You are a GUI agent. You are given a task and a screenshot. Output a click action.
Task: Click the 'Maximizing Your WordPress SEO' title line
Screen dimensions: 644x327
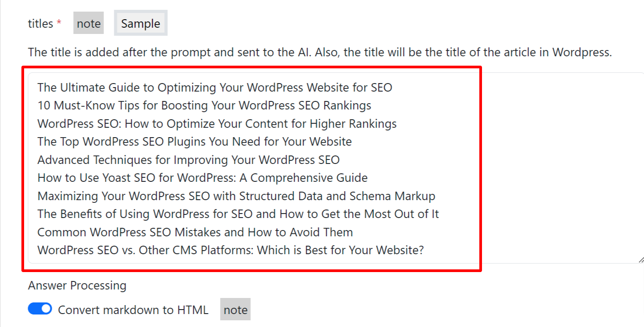[x=236, y=196]
